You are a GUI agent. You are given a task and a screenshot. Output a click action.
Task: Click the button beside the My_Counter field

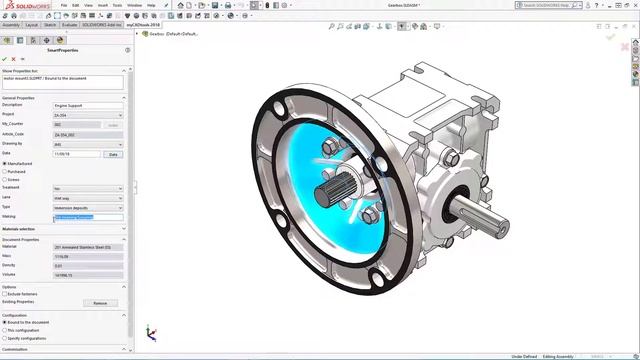113,125
